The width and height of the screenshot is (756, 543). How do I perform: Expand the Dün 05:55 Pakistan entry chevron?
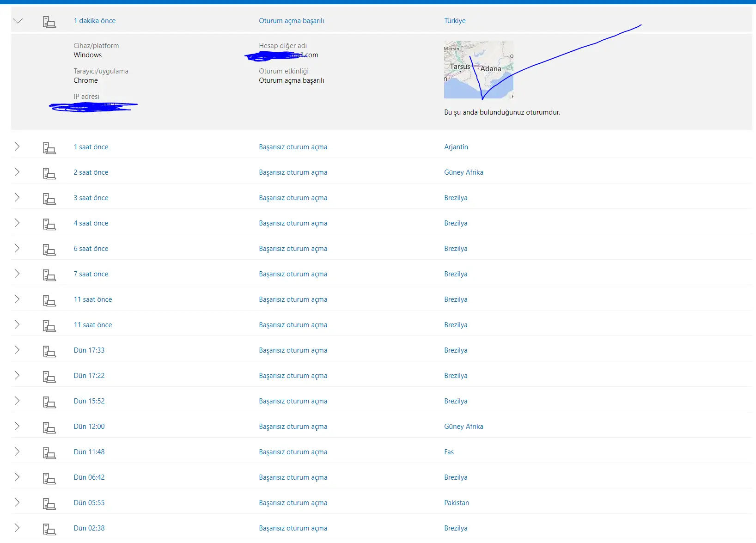click(17, 502)
